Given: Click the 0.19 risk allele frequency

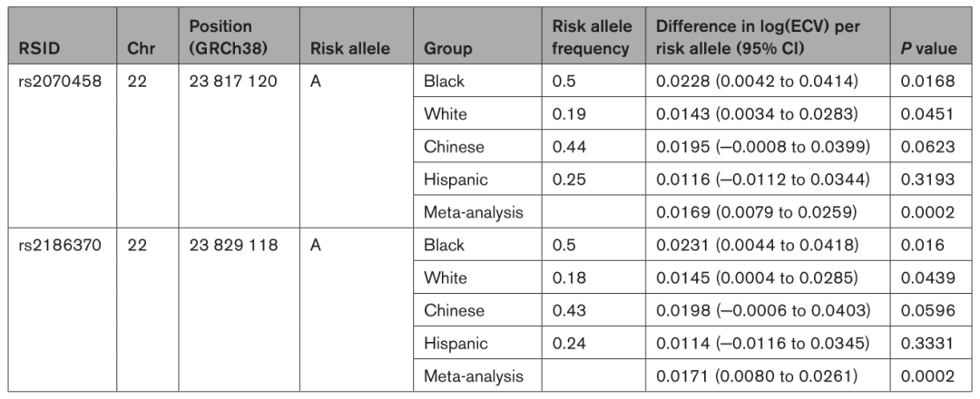Looking at the screenshot, I should tap(566, 114).
